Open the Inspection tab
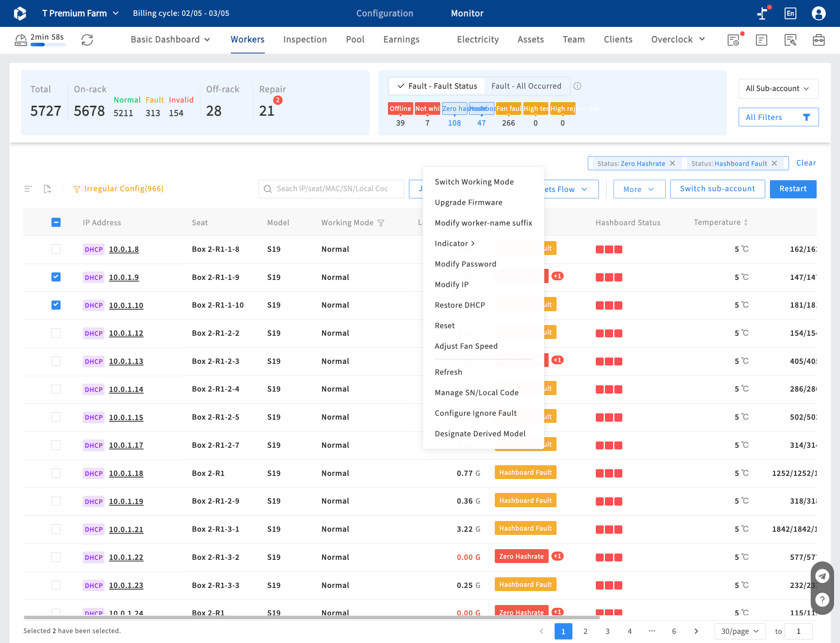The height and width of the screenshot is (643, 840). [305, 40]
